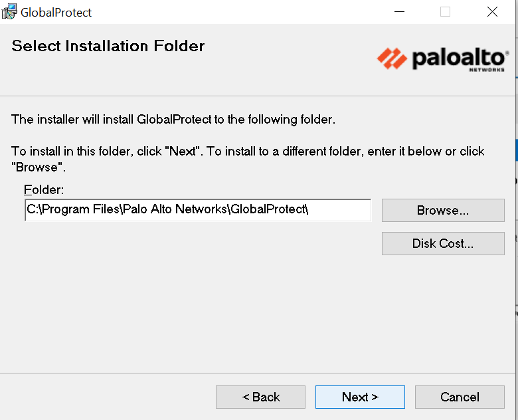Minimize the GlobalProtect installer window
This screenshot has width=518, height=420.
pos(398,12)
